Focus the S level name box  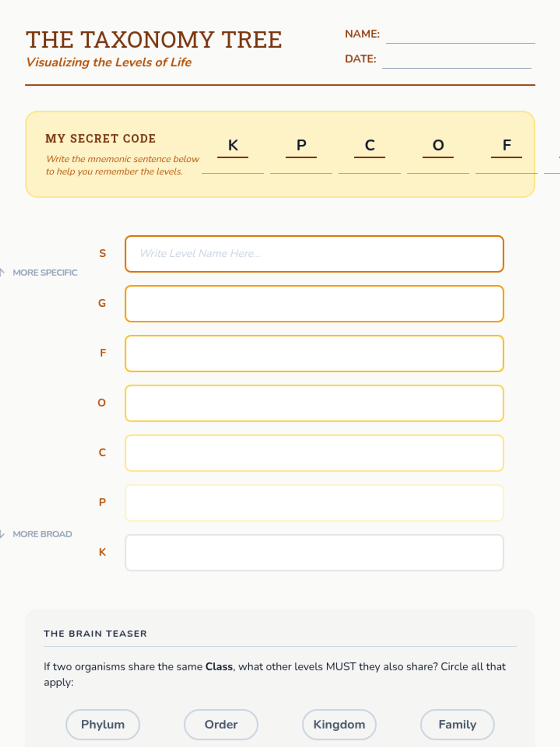coord(314,254)
